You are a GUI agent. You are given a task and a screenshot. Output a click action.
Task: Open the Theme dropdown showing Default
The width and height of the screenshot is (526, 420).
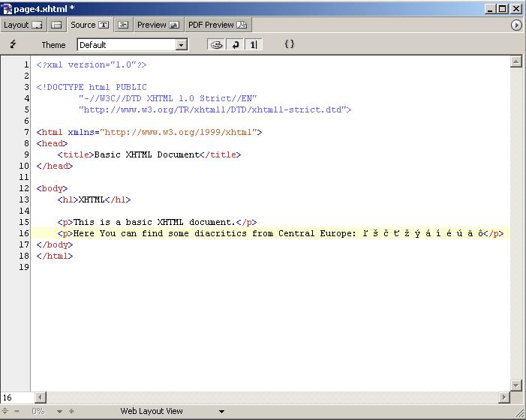tap(132, 44)
